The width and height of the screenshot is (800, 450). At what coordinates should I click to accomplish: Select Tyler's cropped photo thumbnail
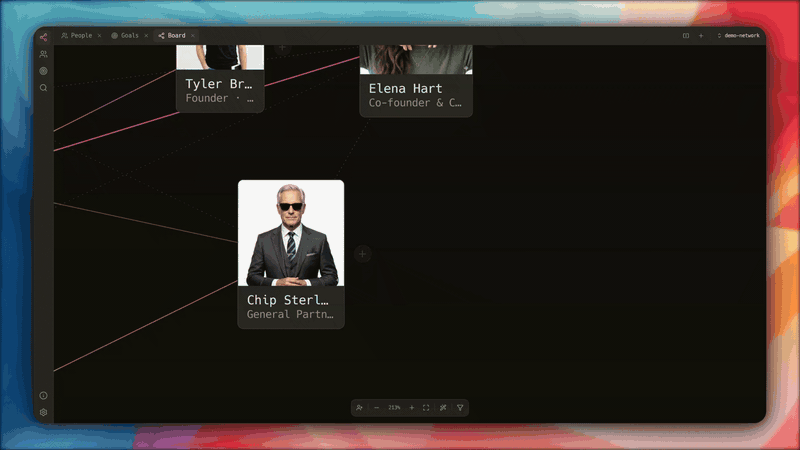(x=220, y=57)
